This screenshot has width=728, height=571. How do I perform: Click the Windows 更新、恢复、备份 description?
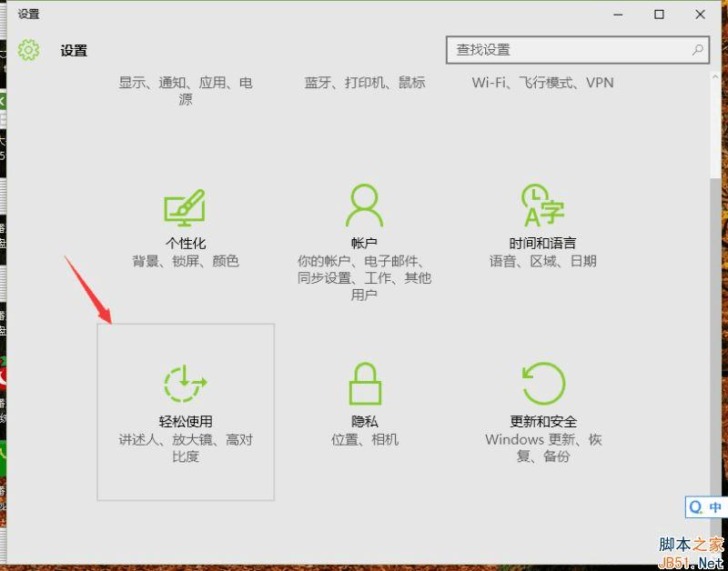pyautogui.click(x=543, y=448)
